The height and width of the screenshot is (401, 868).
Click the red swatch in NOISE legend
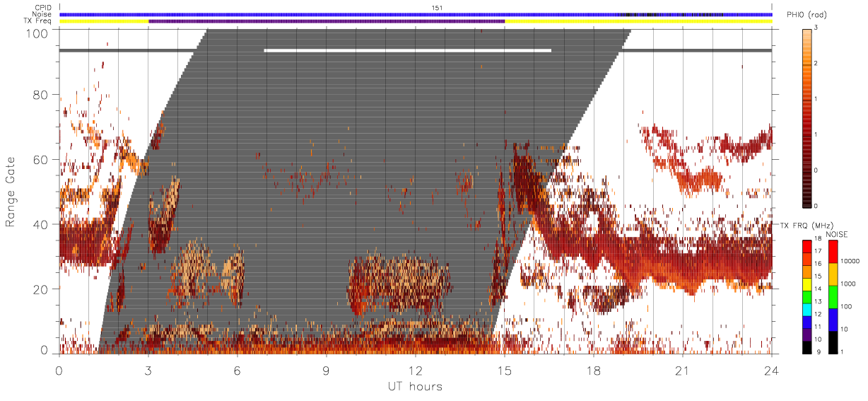(833, 251)
